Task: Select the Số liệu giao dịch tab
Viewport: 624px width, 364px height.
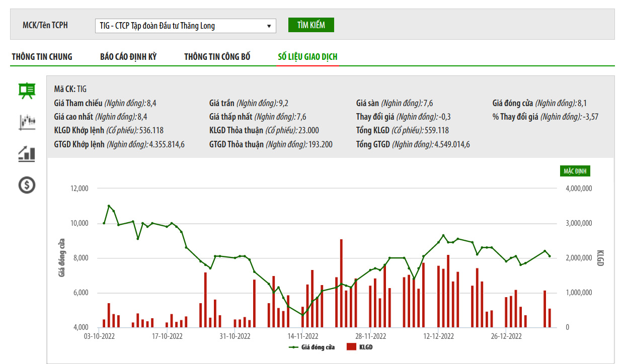Action: [x=307, y=57]
